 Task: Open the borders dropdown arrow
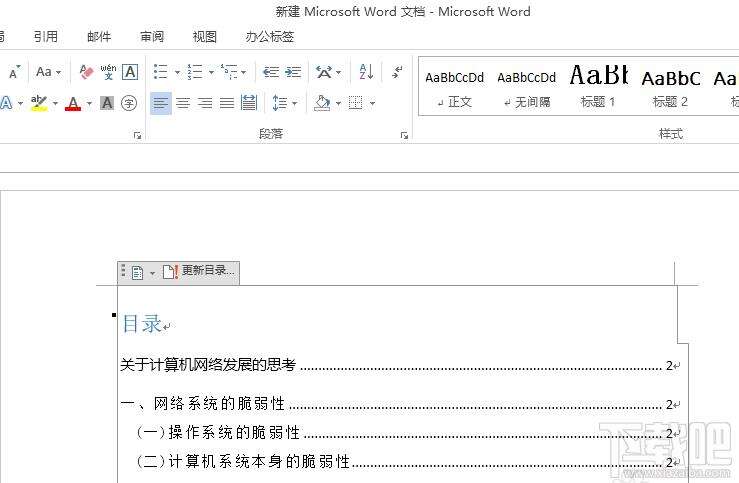pos(372,103)
